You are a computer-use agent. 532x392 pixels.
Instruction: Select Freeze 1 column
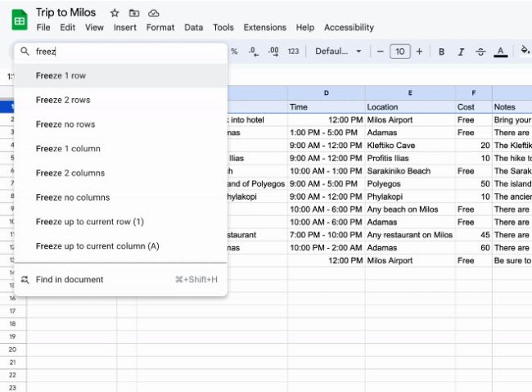tap(121, 149)
